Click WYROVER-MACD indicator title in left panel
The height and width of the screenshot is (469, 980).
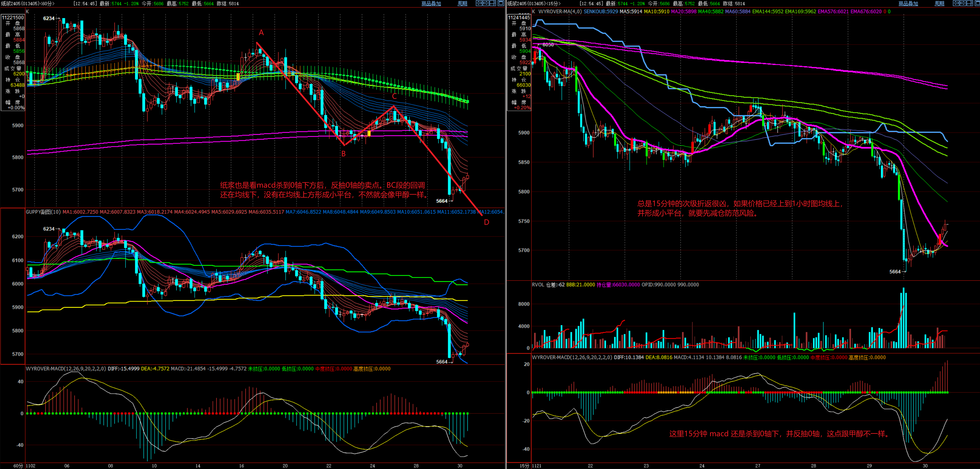pos(65,369)
